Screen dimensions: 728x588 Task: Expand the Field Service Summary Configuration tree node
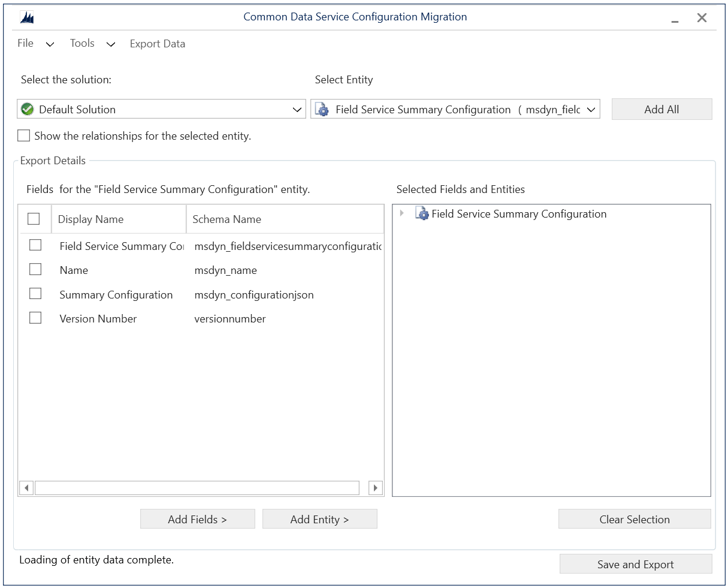(x=402, y=213)
